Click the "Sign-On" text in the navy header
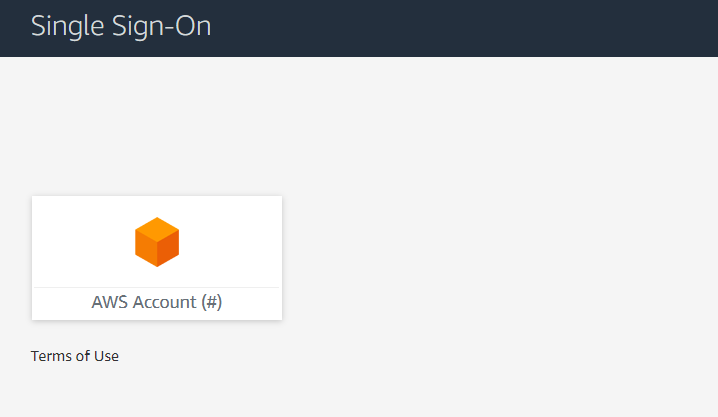This screenshot has width=718, height=417. (161, 27)
